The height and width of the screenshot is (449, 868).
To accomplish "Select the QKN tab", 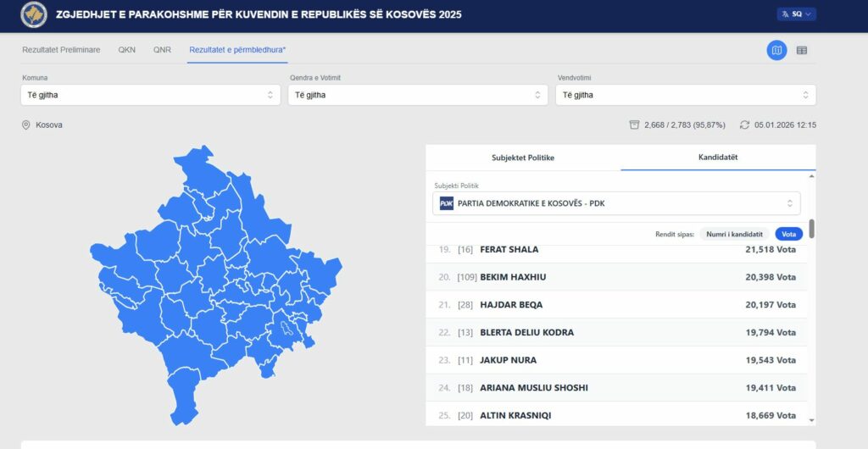I will click(x=126, y=50).
